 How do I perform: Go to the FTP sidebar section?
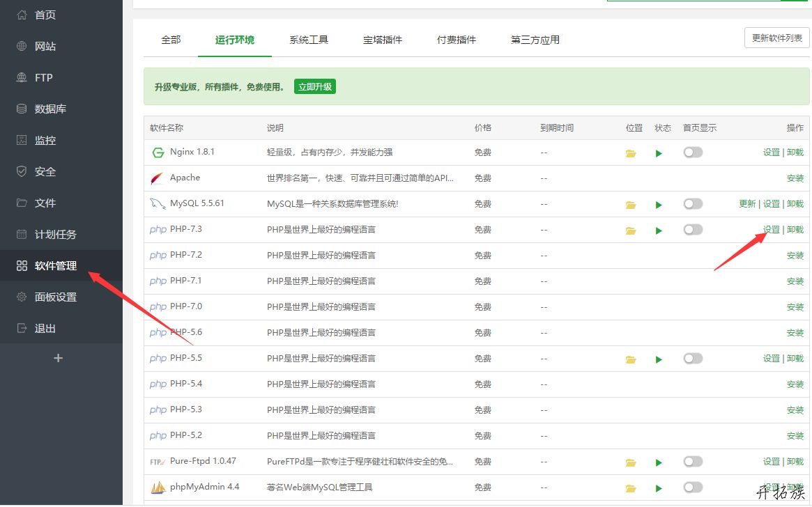(61, 77)
